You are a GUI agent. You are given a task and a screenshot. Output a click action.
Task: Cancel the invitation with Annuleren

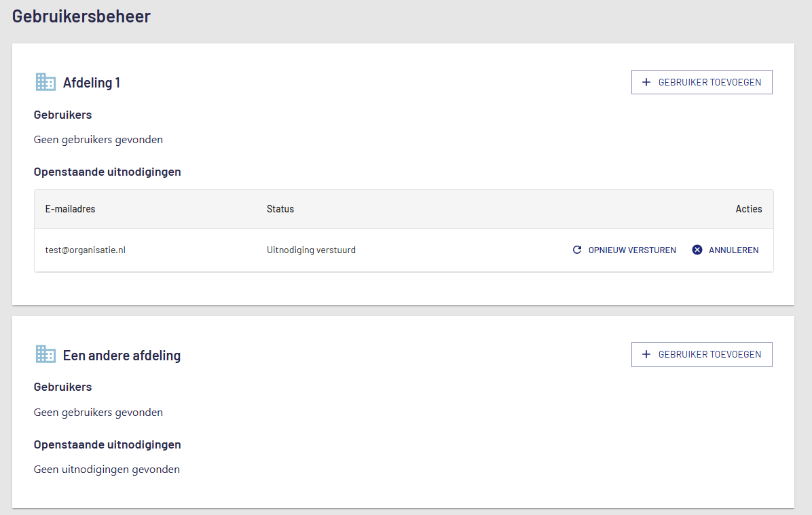733,250
